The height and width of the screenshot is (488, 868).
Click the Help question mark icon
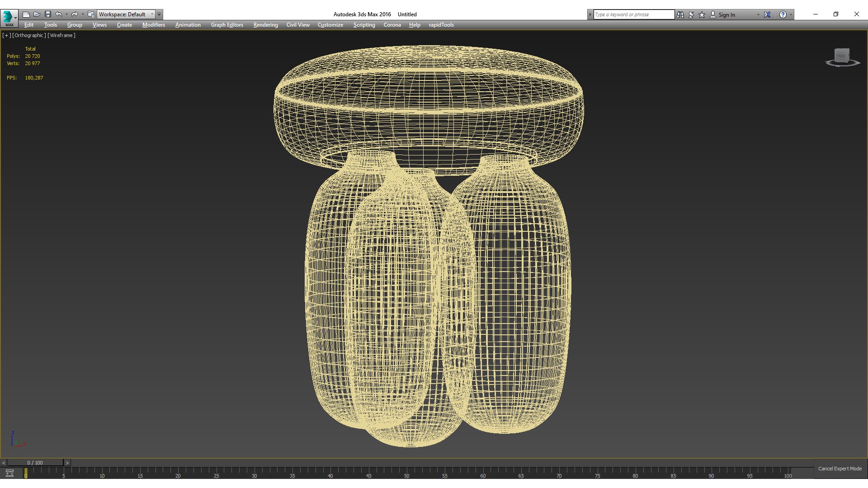(783, 14)
